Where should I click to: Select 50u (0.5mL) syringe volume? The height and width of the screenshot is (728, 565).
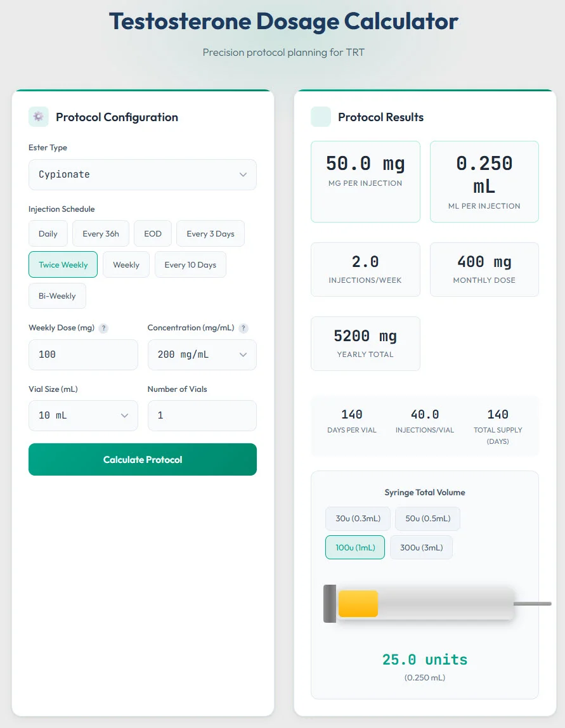click(428, 518)
